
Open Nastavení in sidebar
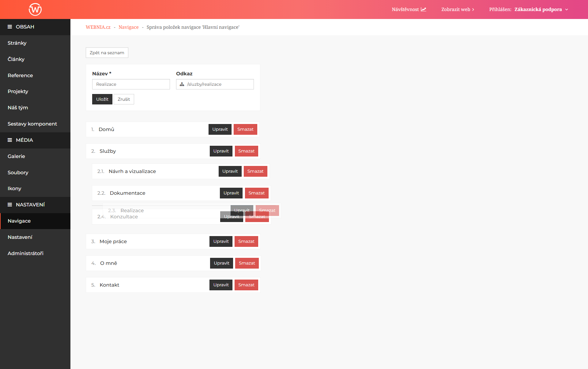[x=35, y=237]
